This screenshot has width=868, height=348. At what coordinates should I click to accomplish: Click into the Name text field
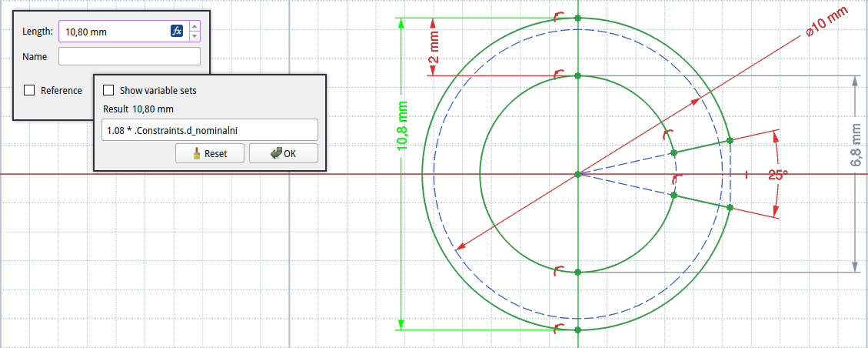tap(129, 56)
